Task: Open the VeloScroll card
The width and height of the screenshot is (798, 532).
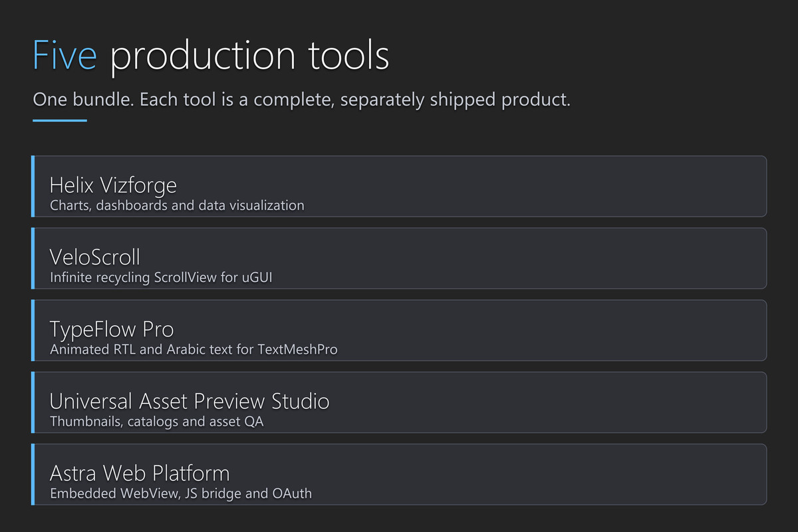Action: (x=399, y=258)
